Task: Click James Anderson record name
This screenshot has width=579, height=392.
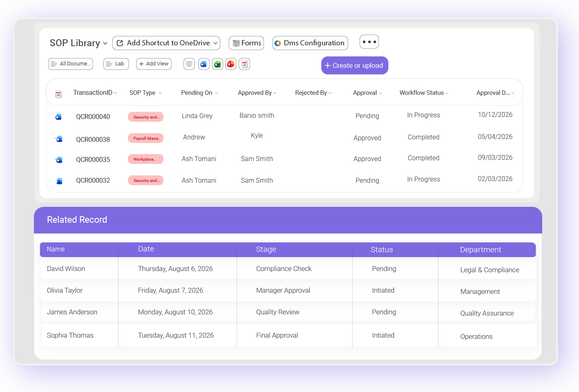Action: point(72,312)
